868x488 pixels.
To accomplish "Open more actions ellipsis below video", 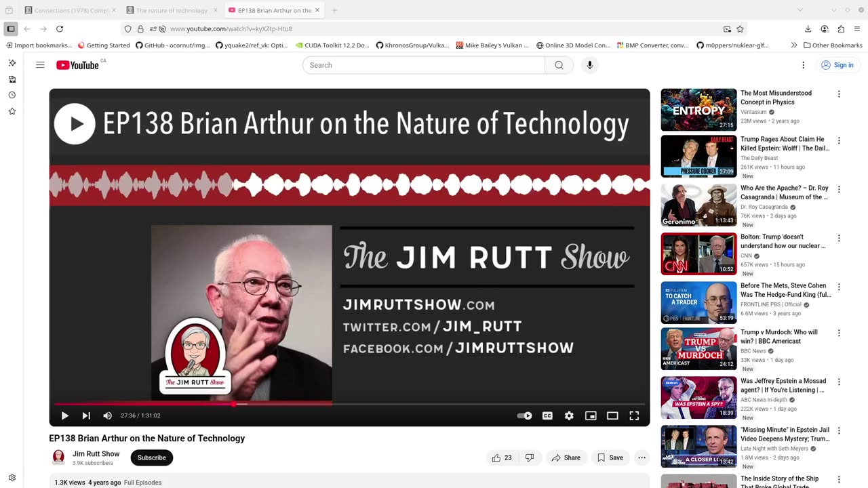I will tap(642, 457).
